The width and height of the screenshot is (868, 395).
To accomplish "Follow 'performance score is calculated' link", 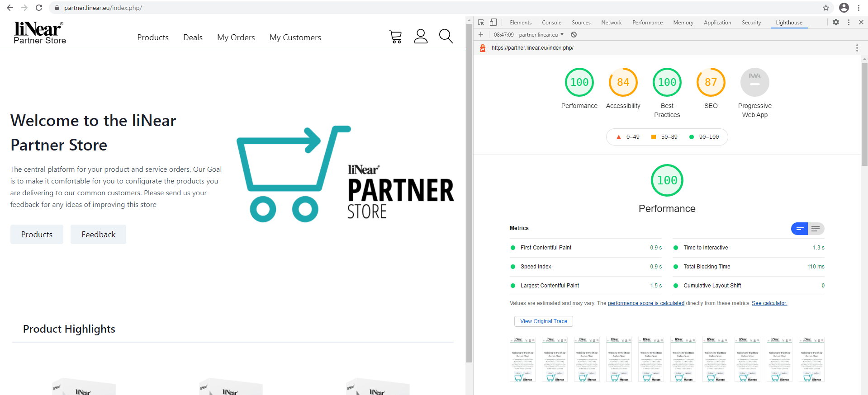I will pyautogui.click(x=646, y=303).
